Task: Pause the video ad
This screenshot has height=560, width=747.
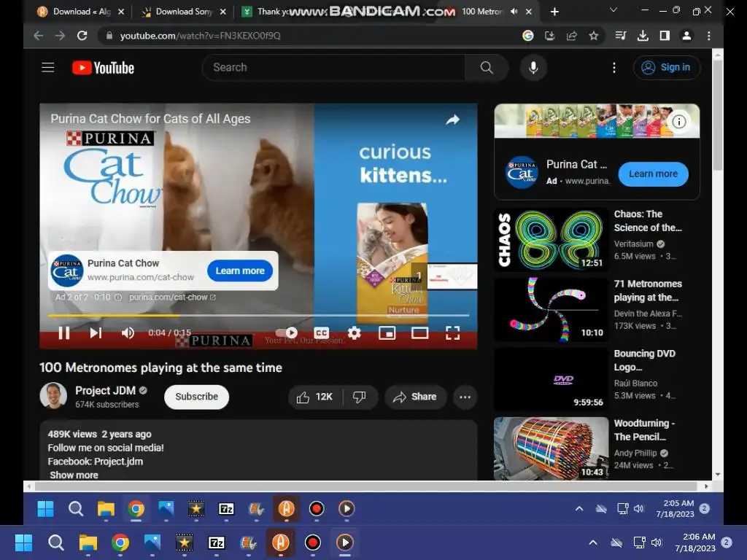Action: tap(64, 332)
